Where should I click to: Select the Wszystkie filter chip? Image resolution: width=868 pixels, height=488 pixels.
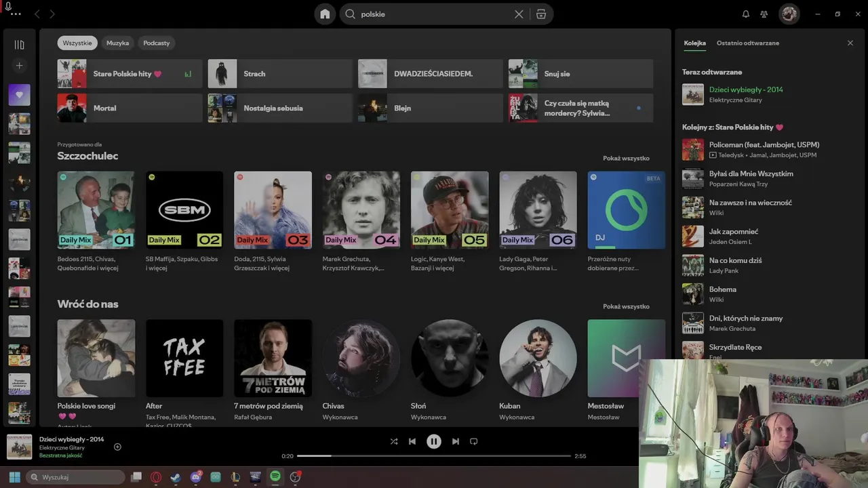(x=77, y=43)
